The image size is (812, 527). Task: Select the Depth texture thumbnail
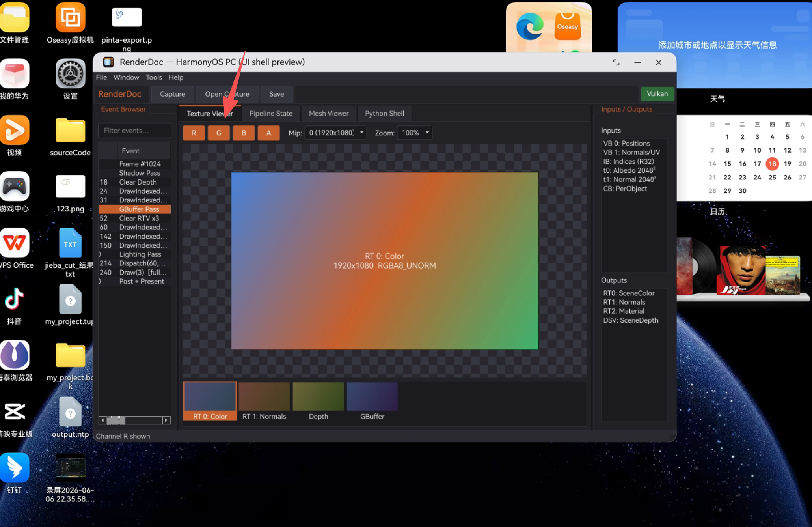coord(318,401)
